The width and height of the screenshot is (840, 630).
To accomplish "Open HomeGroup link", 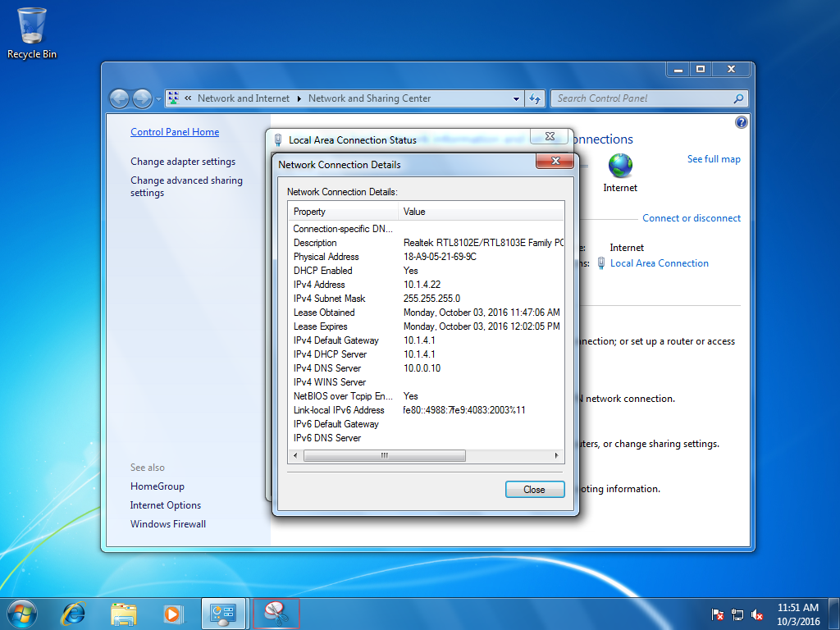I will [x=157, y=486].
